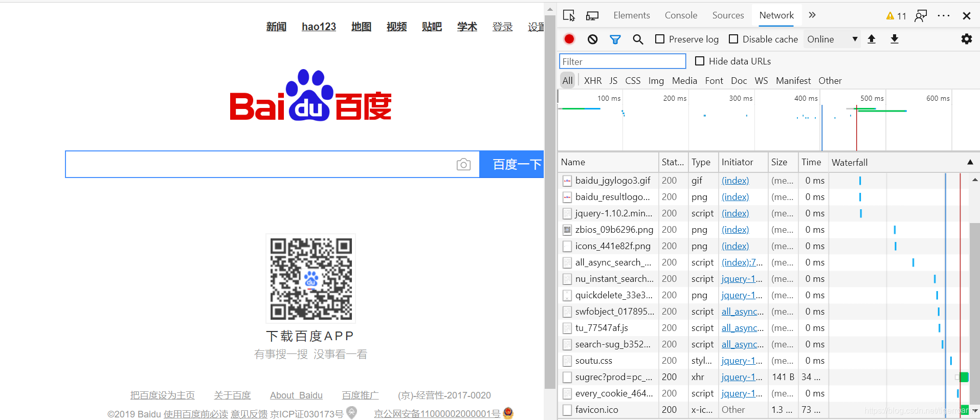Toggle the device toolbar icon
The width and height of the screenshot is (980, 420).
click(592, 15)
